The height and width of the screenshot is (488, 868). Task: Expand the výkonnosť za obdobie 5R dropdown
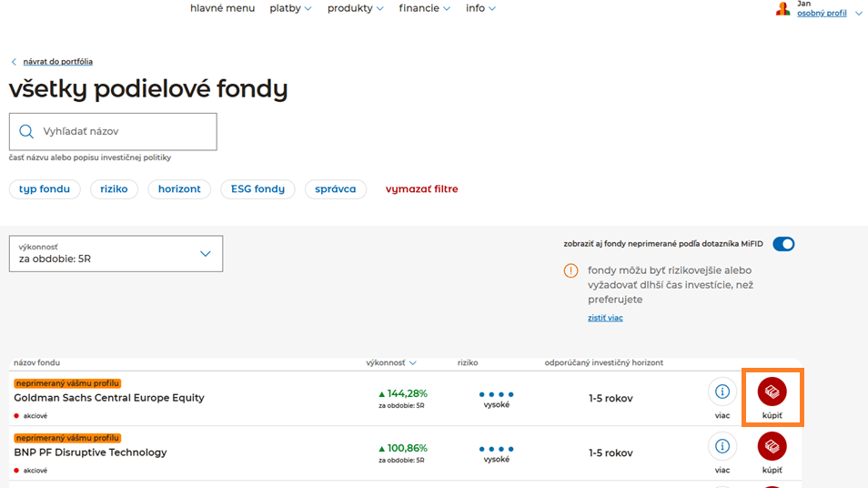pyautogui.click(x=116, y=254)
